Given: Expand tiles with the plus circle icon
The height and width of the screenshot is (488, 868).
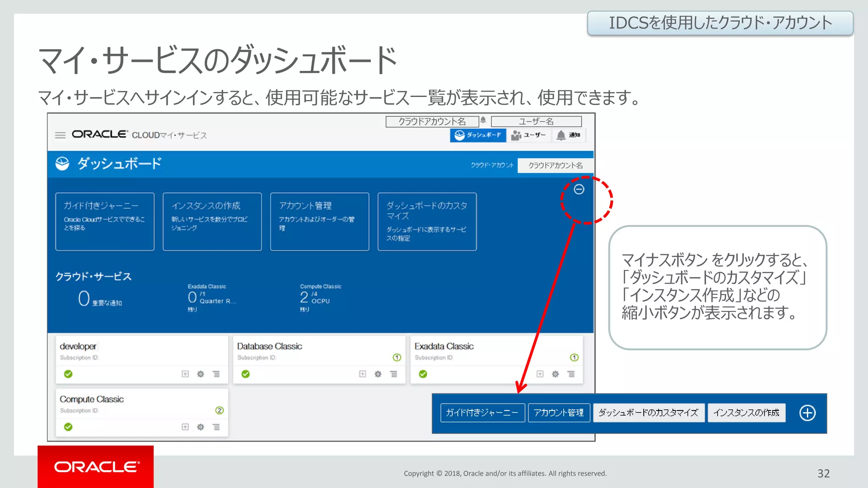Looking at the screenshot, I should [807, 413].
